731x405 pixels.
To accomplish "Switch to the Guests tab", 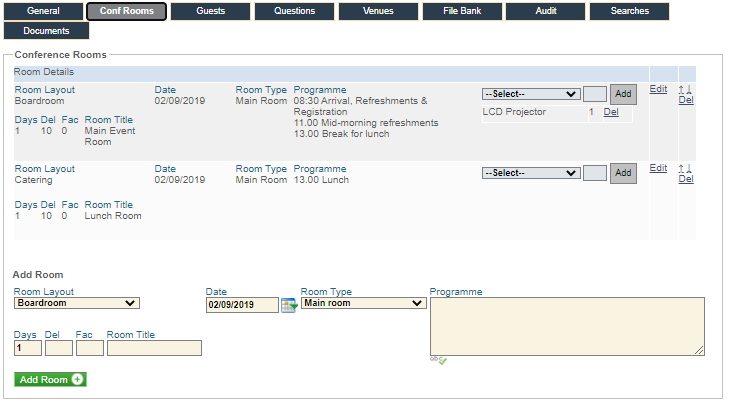I will coord(210,11).
